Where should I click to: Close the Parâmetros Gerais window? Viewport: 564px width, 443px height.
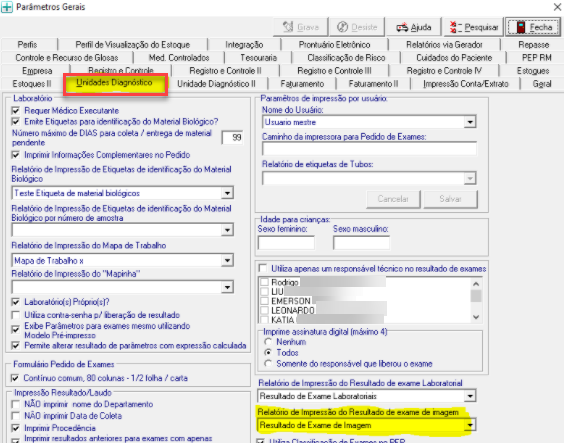tap(557, 7)
